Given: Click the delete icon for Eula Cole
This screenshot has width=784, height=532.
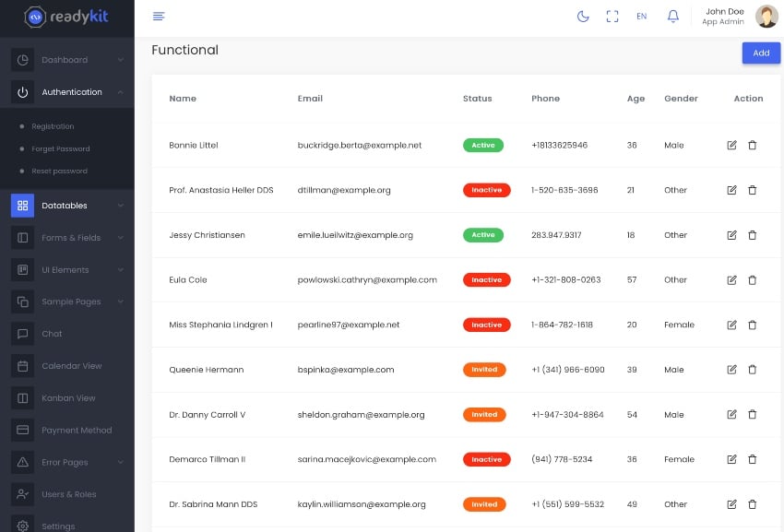Looking at the screenshot, I should click(753, 279).
